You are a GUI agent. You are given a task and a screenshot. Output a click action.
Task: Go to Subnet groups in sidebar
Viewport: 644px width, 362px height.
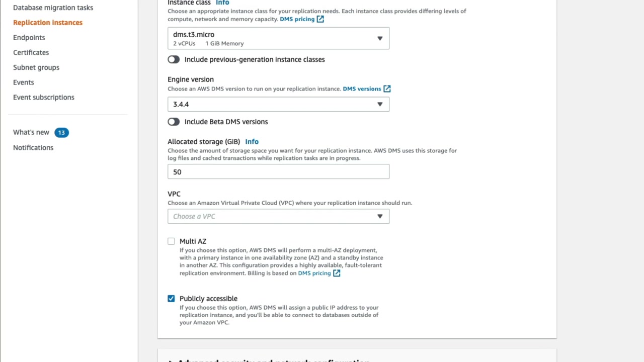click(36, 67)
